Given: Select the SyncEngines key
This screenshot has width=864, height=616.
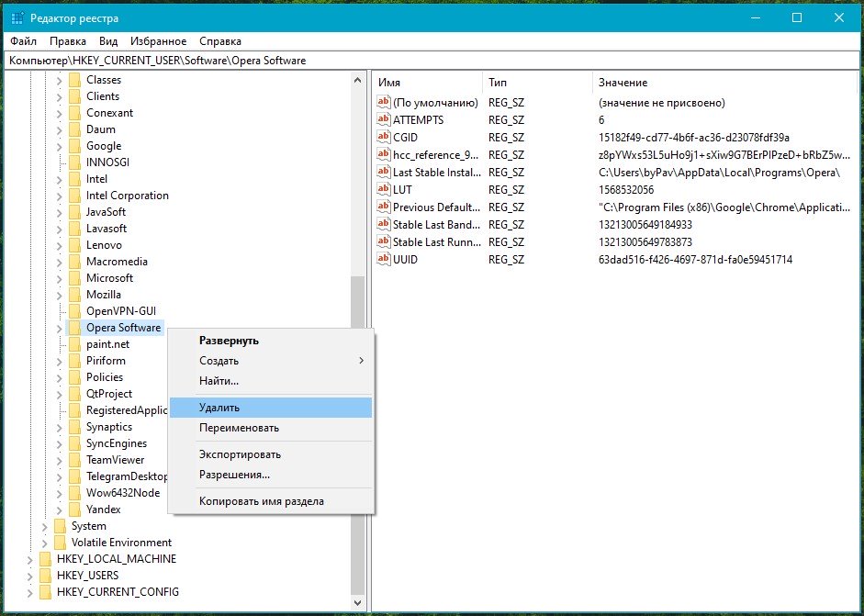Looking at the screenshot, I should 117,443.
